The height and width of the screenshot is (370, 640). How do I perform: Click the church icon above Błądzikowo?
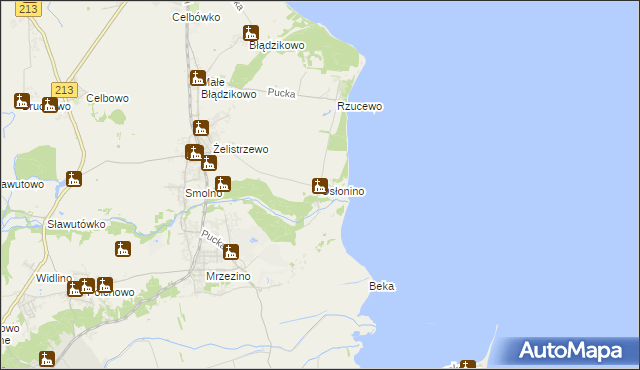pos(251,33)
